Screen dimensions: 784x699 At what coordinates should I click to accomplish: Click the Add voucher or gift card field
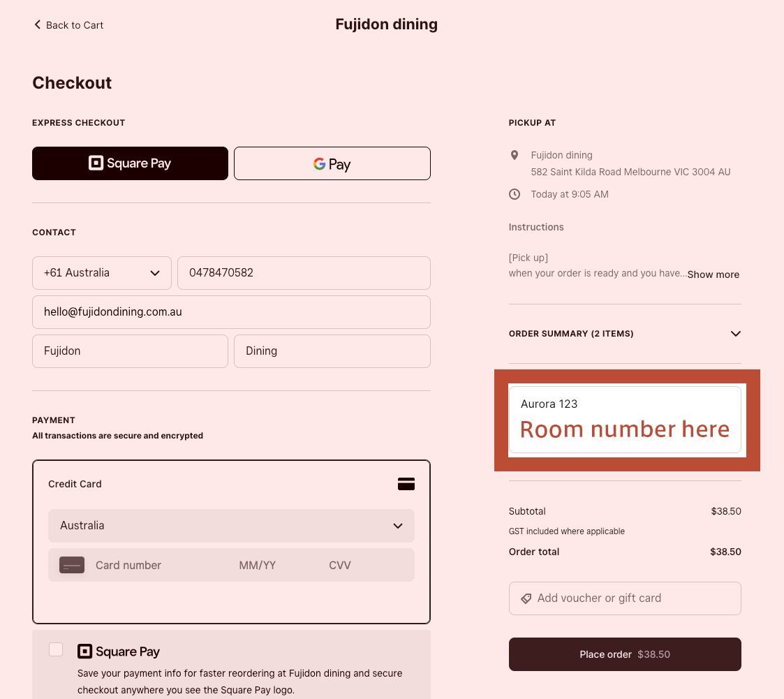point(625,598)
